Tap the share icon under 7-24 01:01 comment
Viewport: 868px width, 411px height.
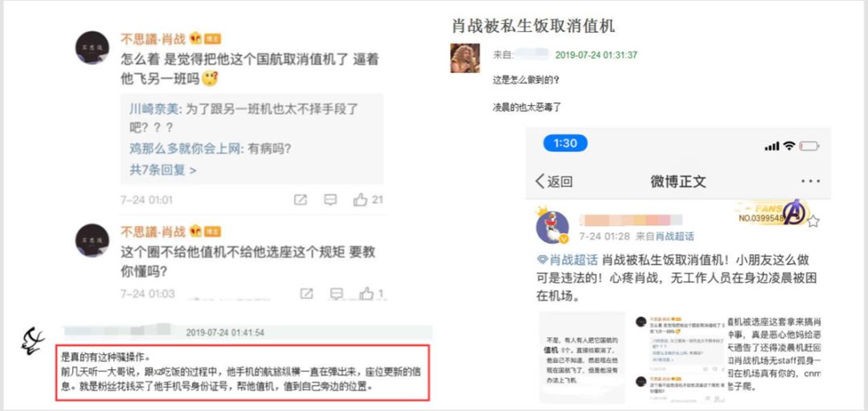[x=300, y=200]
